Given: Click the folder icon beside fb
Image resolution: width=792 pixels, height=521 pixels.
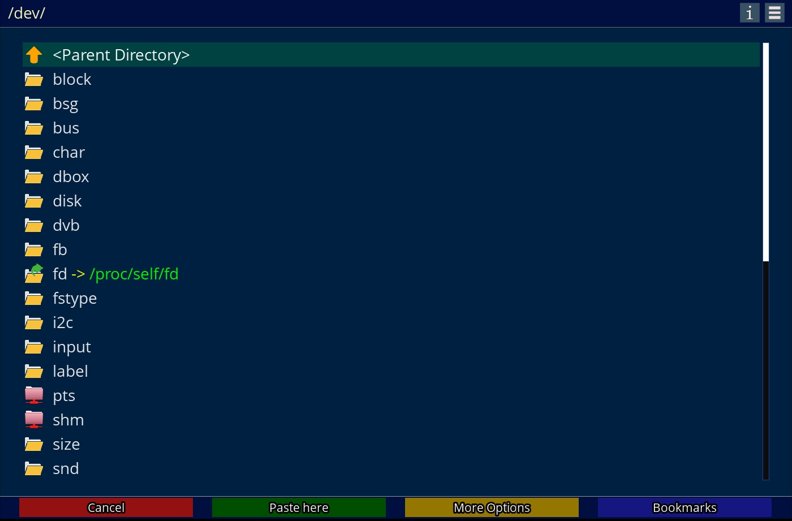Looking at the screenshot, I should click(34, 250).
